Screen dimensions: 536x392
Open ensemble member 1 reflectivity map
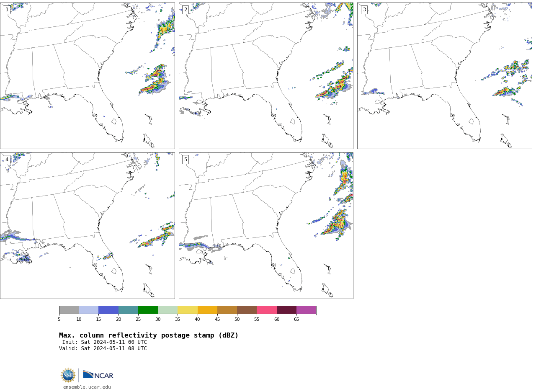87,76
